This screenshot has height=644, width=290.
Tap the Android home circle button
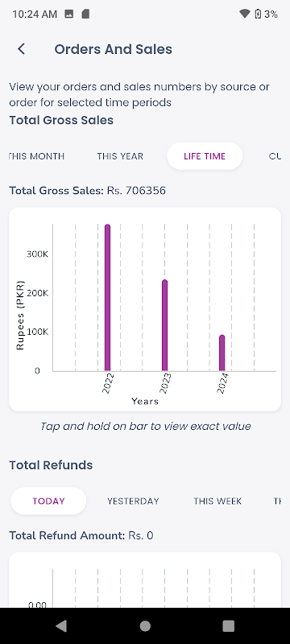click(145, 625)
